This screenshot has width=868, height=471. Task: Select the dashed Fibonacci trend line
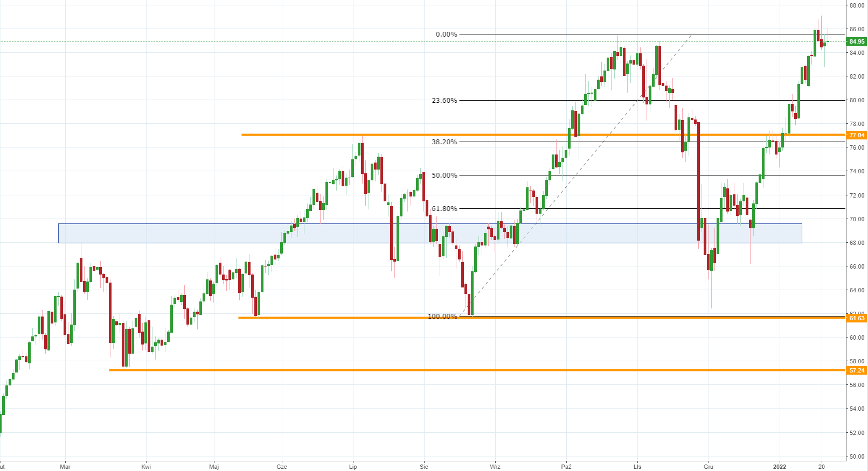point(575,175)
